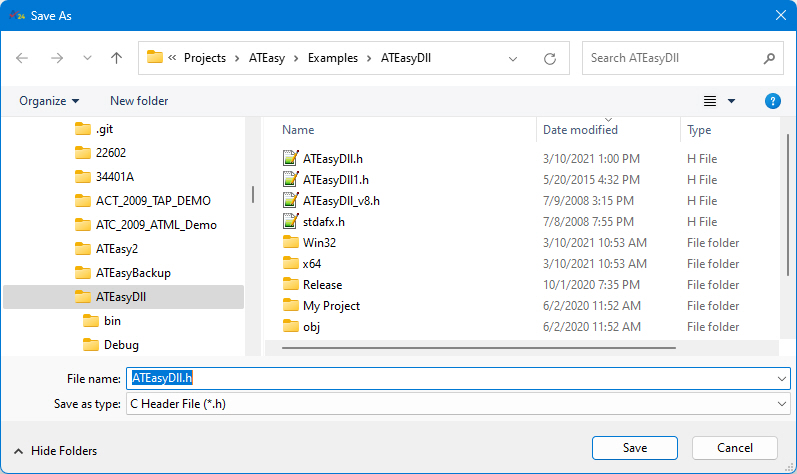Open the view options dropdown arrow
797x474 pixels.
(731, 101)
